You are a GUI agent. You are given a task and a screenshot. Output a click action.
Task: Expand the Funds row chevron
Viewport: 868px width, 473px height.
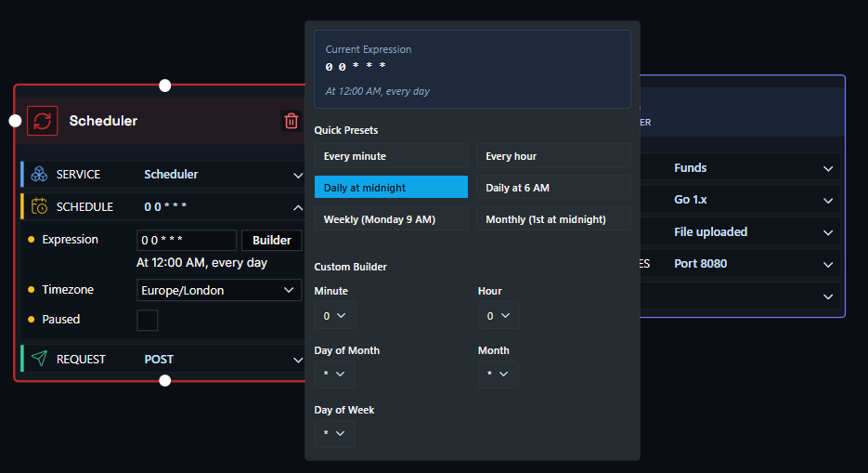pos(828,168)
